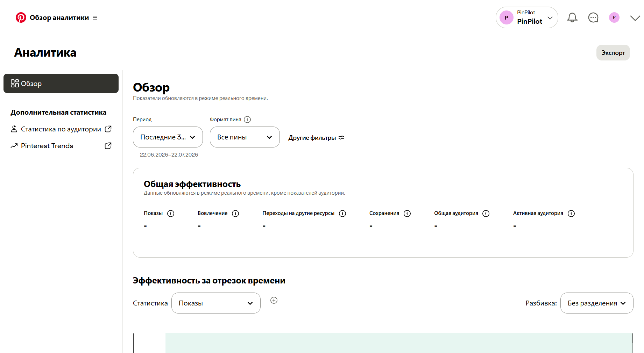
Task: Click the Переходы на другие ресурсы label
Action: pos(298,213)
